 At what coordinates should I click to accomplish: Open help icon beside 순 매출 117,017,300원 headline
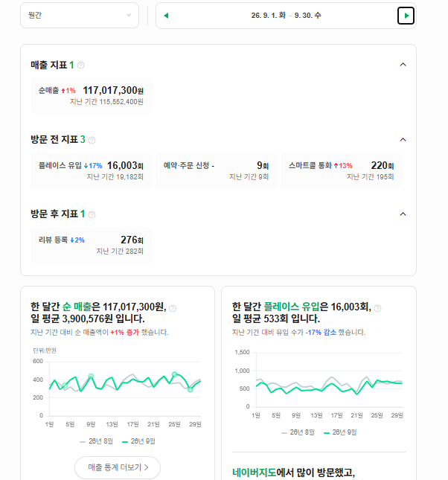[x=173, y=308]
